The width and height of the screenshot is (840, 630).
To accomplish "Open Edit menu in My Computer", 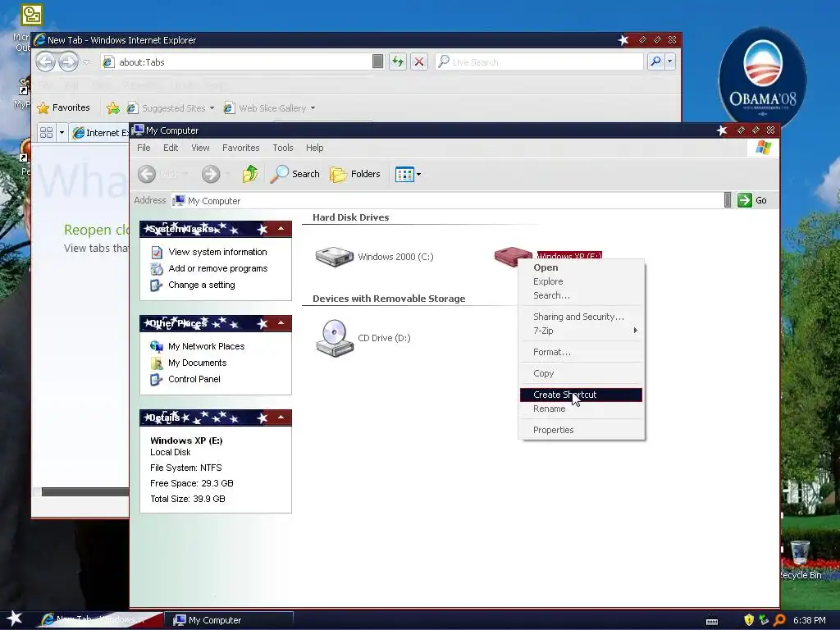I will pyautogui.click(x=171, y=148).
